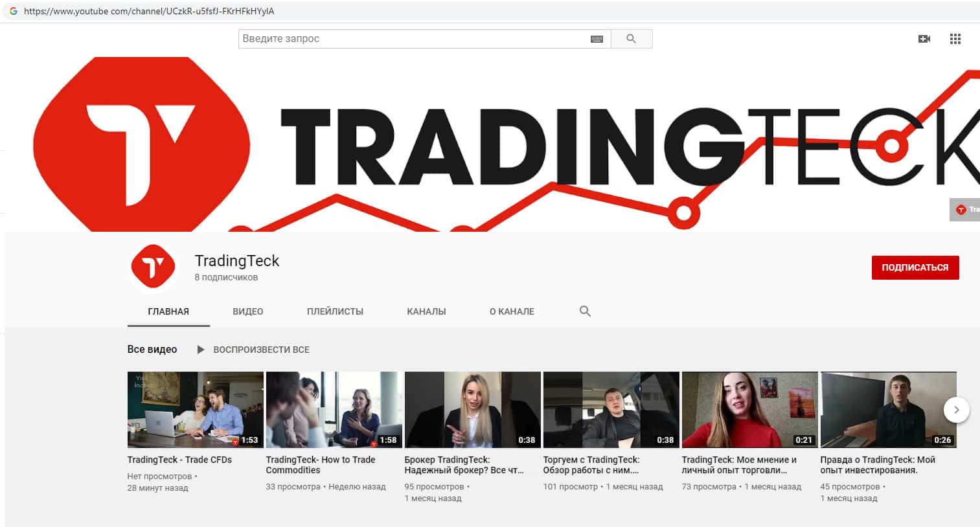
Task: Click the YouTube channel URL in address bar
Action: point(149,11)
